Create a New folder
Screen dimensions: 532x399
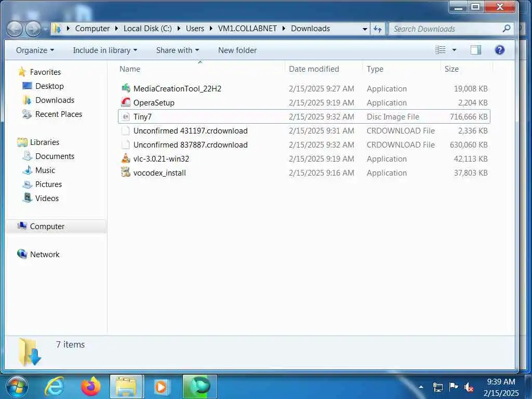[x=237, y=50]
